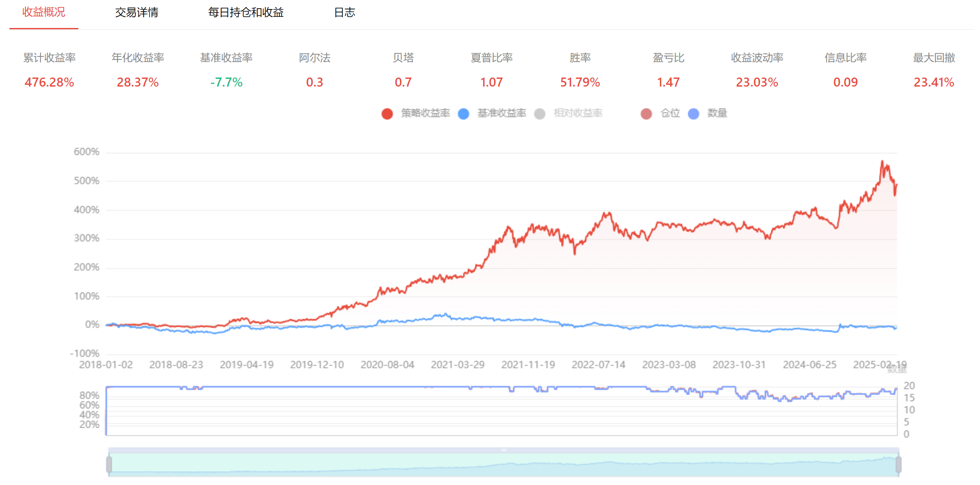Screen dimensions: 980x485
Task: Click the 600% y-axis label
Action: click(87, 152)
